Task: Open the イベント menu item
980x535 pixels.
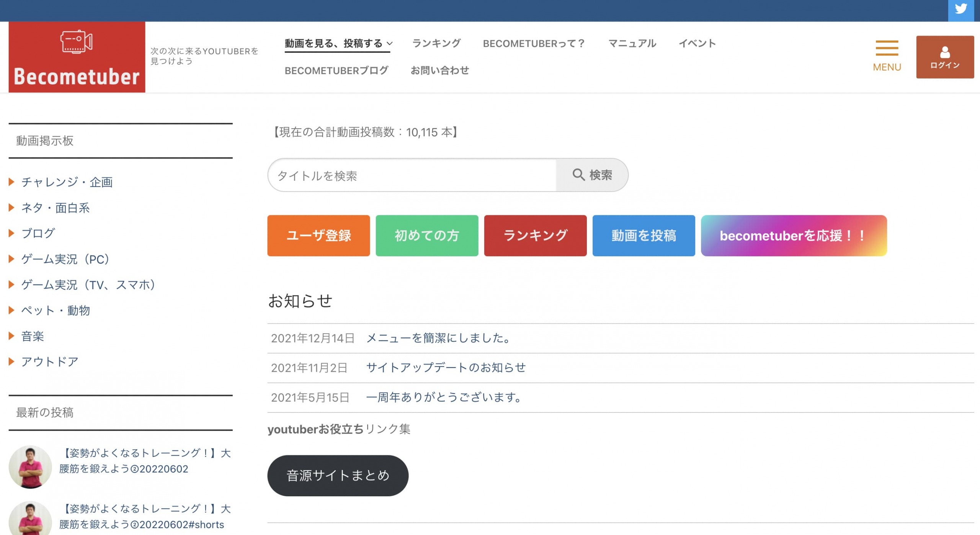Action: click(x=697, y=43)
